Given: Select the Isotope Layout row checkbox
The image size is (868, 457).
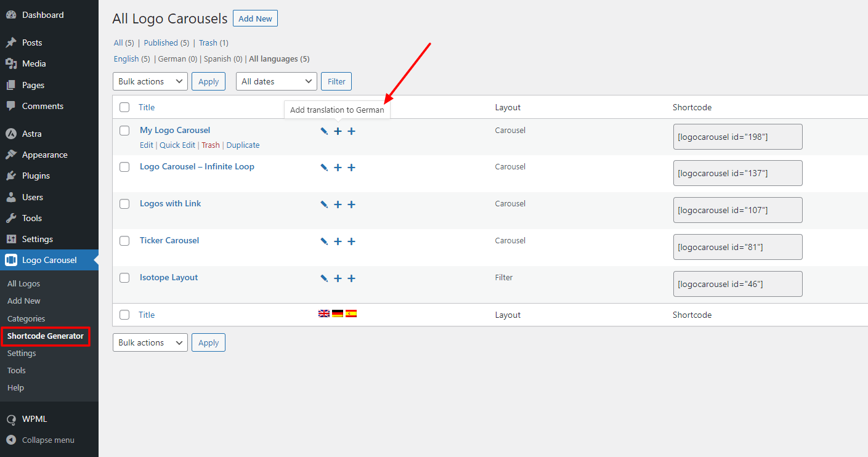Looking at the screenshot, I should coord(124,278).
